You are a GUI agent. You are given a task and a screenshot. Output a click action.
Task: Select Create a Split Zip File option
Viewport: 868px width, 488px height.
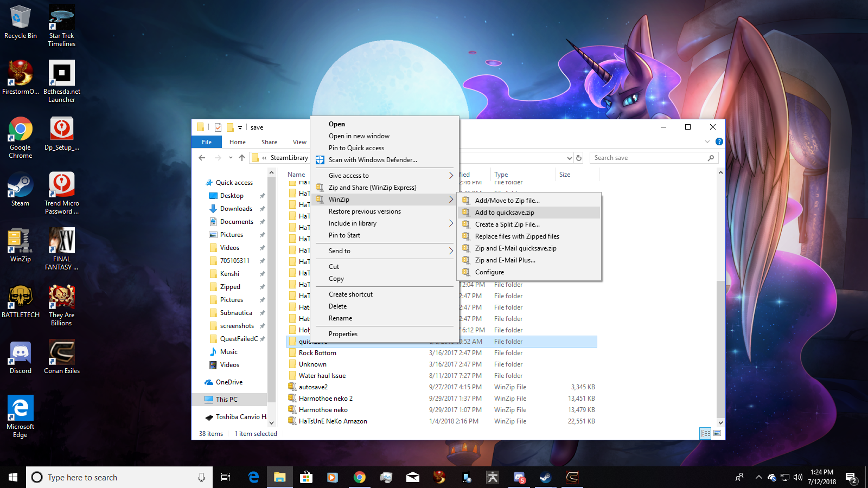click(x=529, y=224)
